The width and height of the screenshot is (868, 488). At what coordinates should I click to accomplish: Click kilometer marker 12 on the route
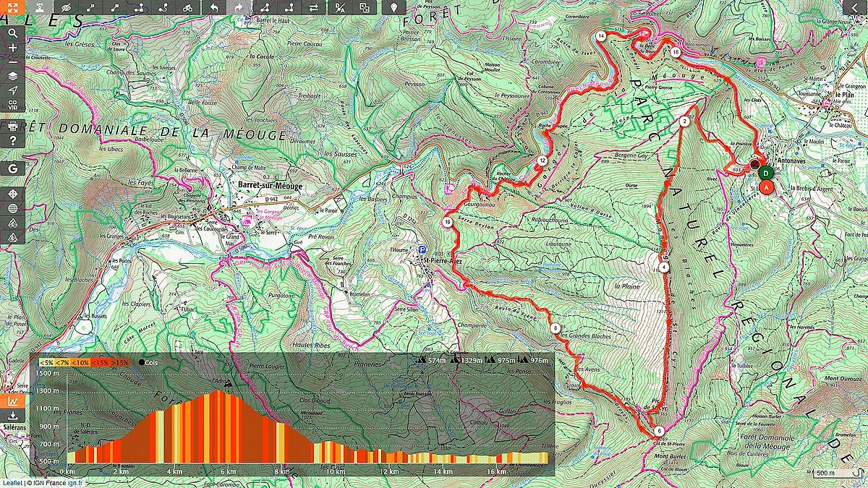coord(542,160)
